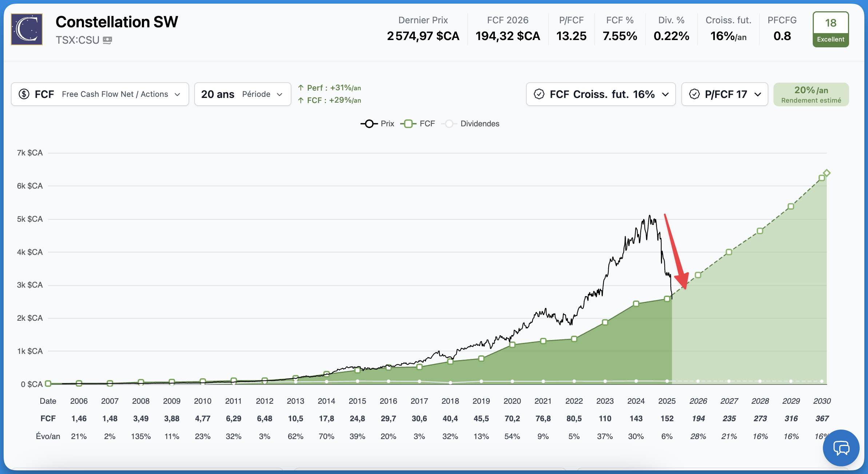Viewport: 868px width, 474px height.
Task: Click the Constellation Software logo
Action: point(27,29)
